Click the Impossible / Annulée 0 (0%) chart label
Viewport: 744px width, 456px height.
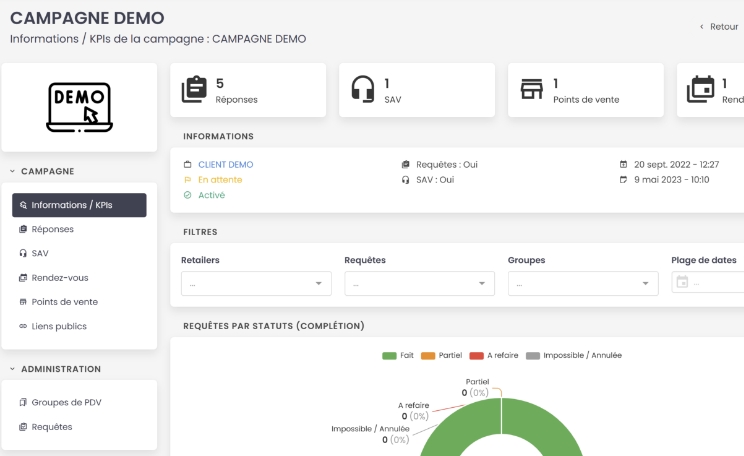pos(371,435)
